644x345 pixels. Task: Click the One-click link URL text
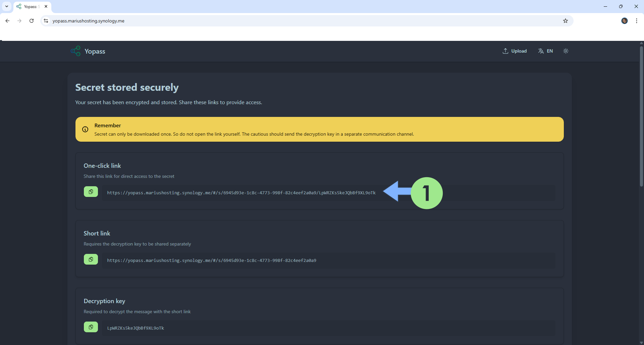[241, 193]
